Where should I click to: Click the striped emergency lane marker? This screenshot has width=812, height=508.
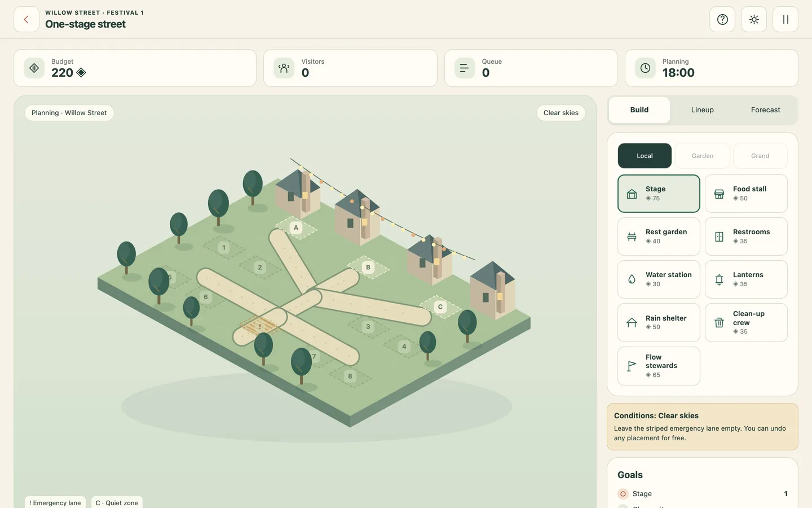point(260,326)
